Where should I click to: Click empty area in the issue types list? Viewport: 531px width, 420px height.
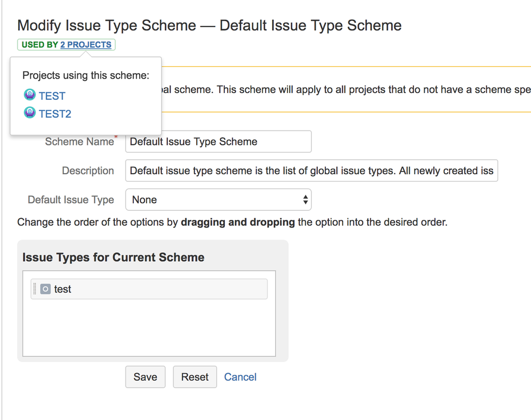click(149, 329)
